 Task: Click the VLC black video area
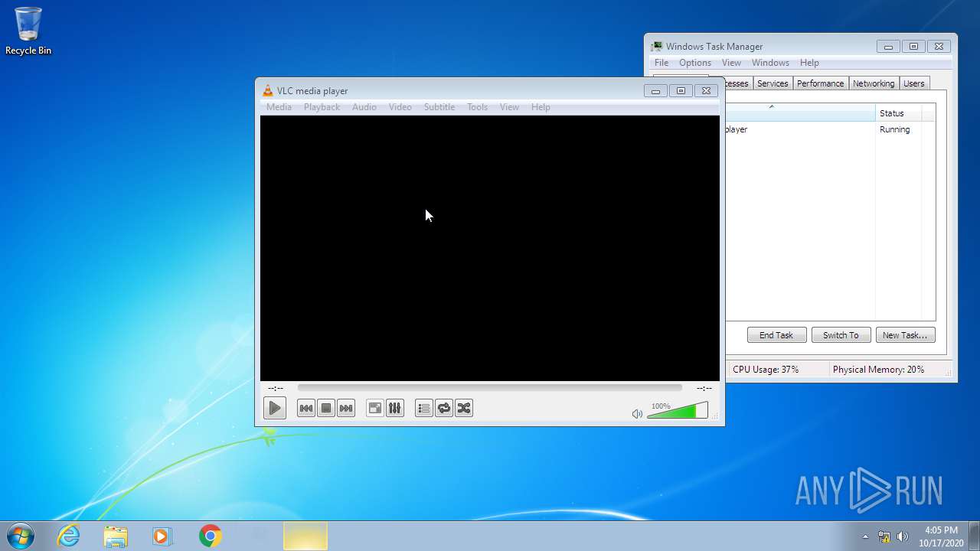tap(490, 248)
